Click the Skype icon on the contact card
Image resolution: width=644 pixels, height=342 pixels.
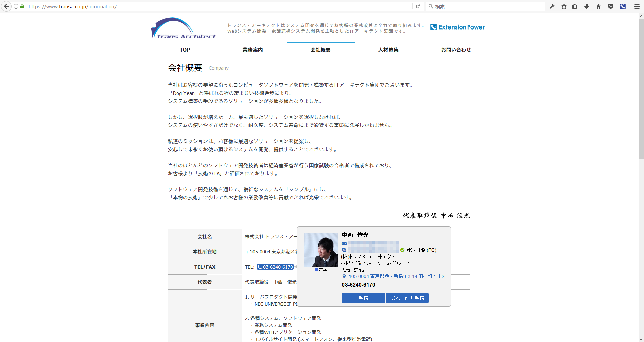pos(344,250)
